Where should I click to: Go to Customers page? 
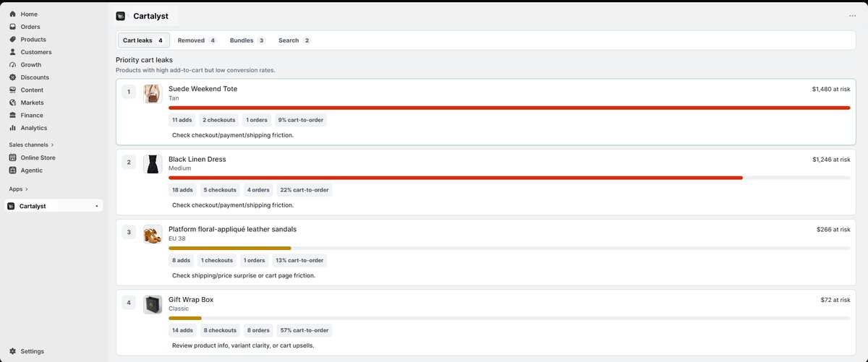pyautogui.click(x=36, y=52)
